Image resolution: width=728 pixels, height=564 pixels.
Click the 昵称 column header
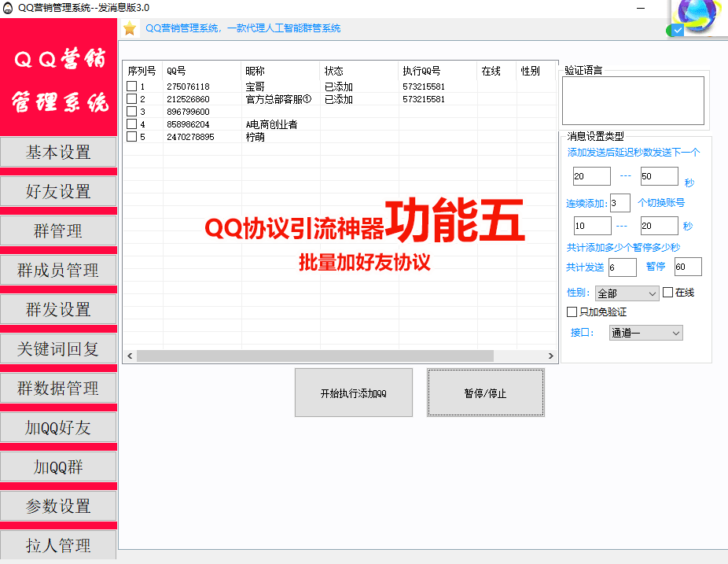pos(281,71)
